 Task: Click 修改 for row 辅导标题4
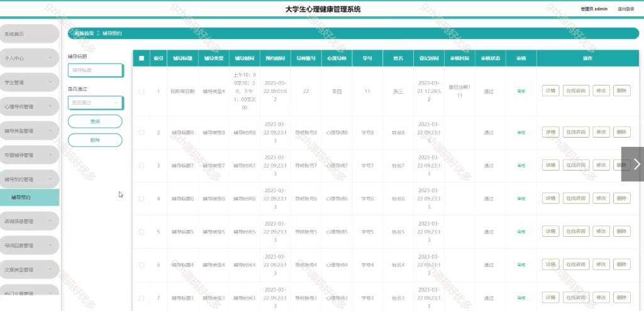click(601, 265)
